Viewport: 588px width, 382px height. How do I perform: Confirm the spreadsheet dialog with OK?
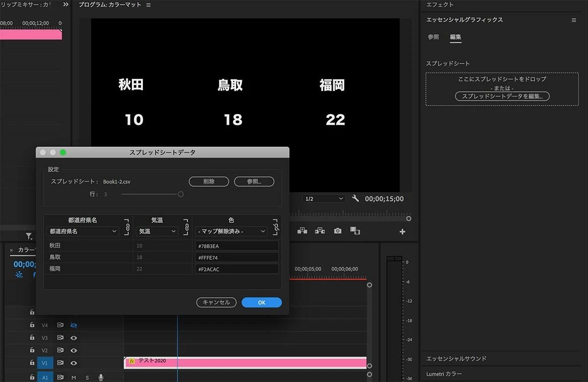tap(262, 302)
